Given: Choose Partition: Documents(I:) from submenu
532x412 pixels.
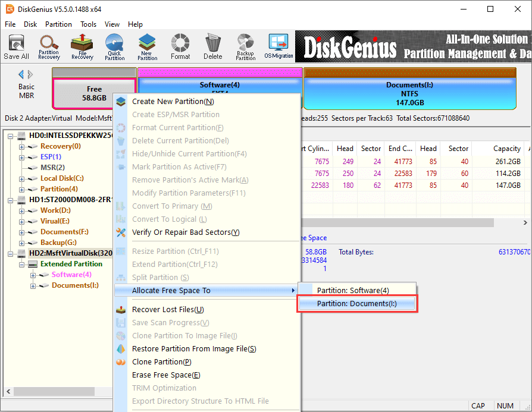Looking at the screenshot, I should 356,304.
